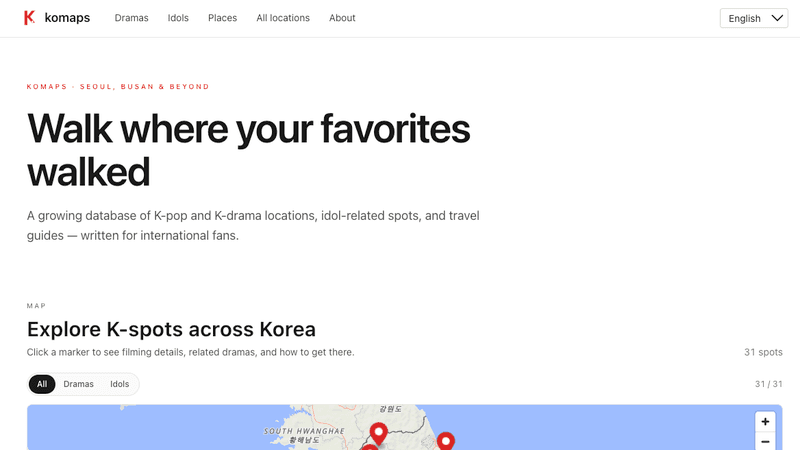Open the About page

[x=342, y=18]
